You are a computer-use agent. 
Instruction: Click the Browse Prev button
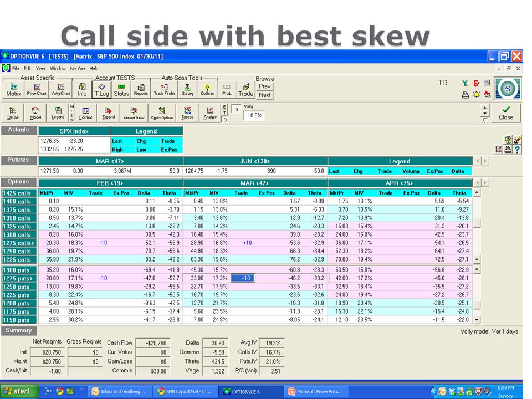coord(265,86)
